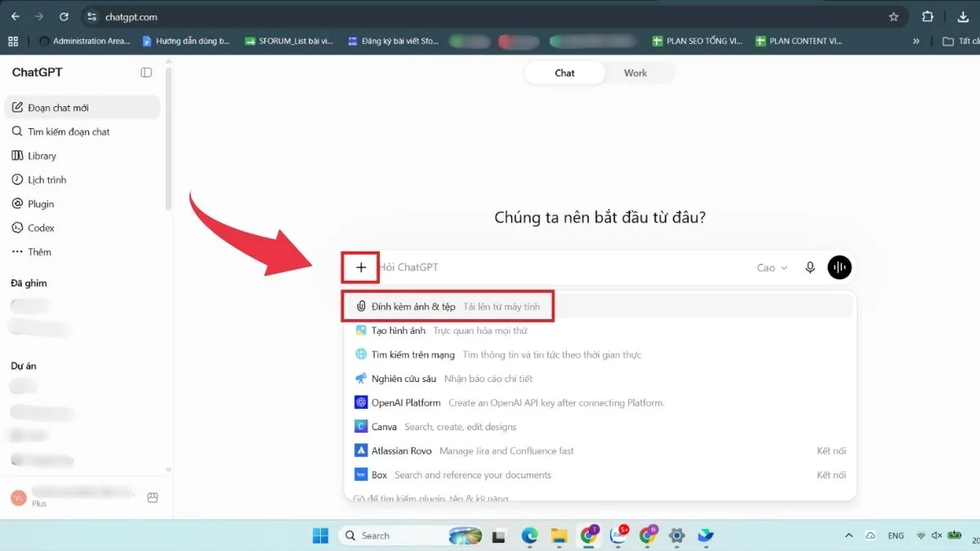Screen dimensions: 980x551
Task: Show hidden system tray icons chevron
Action: [849, 535]
